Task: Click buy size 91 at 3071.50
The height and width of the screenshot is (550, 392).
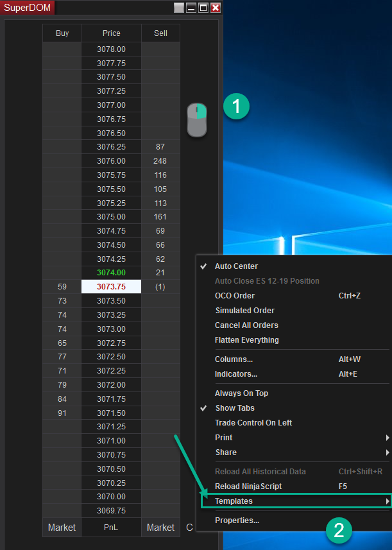Action: tap(62, 413)
